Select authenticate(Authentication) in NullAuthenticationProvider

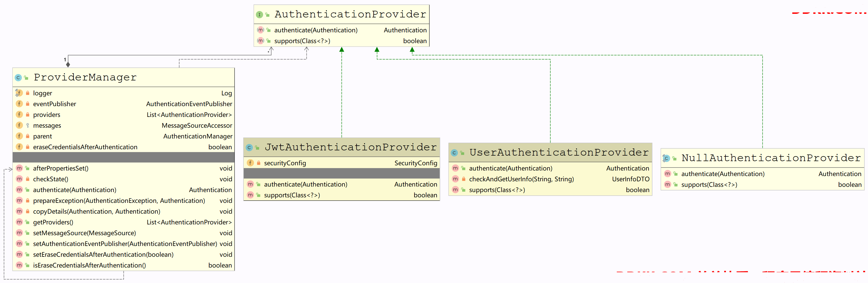click(722, 174)
